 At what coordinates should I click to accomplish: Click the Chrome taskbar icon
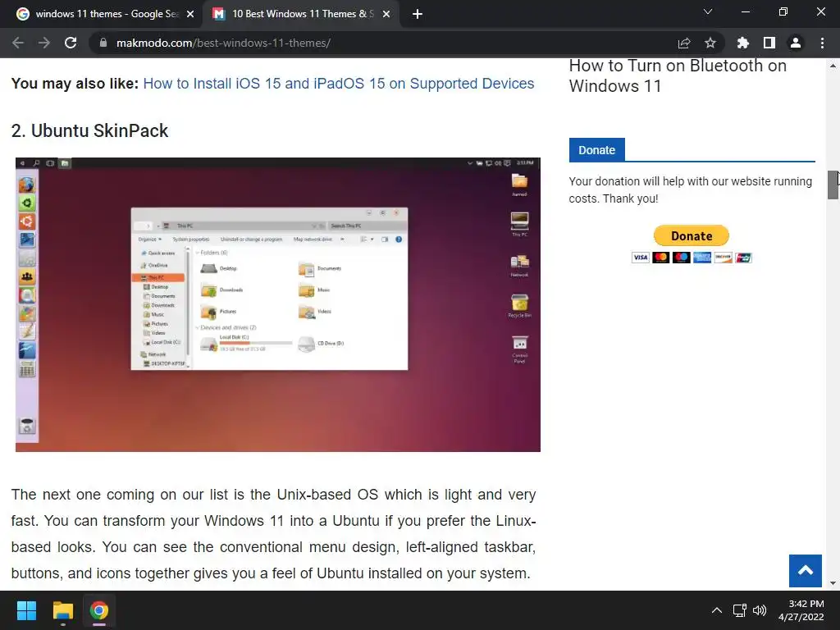tap(99, 610)
